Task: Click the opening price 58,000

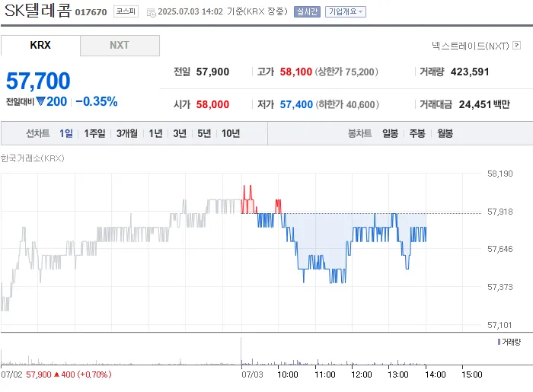Action: click(x=212, y=104)
